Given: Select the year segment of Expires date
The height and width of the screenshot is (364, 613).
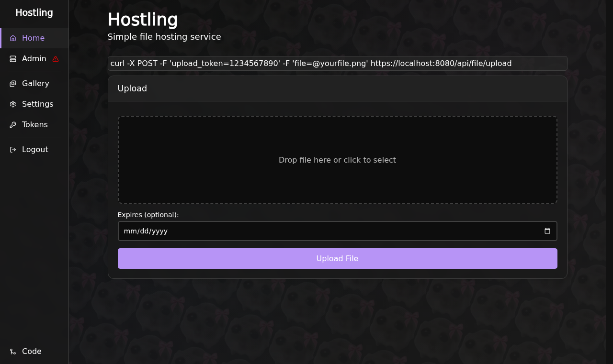Looking at the screenshot, I should [x=160, y=231].
